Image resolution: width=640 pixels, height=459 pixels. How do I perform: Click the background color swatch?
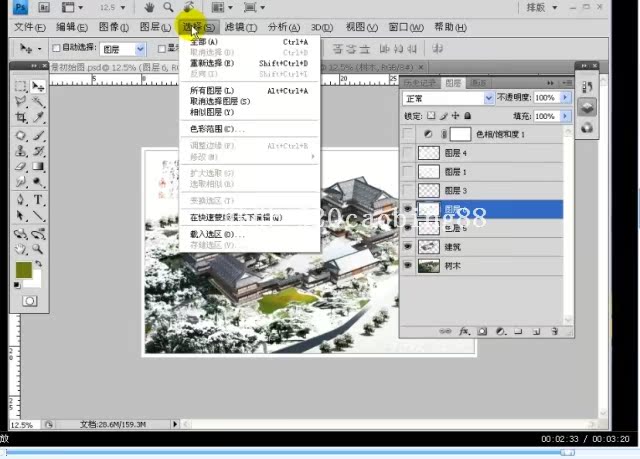[x=35, y=282]
